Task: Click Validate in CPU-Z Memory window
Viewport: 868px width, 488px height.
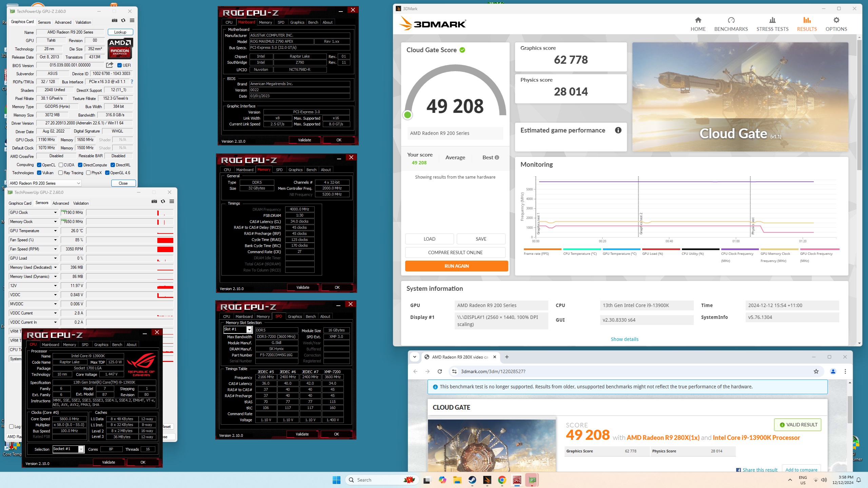Action: pyautogui.click(x=303, y=287)
